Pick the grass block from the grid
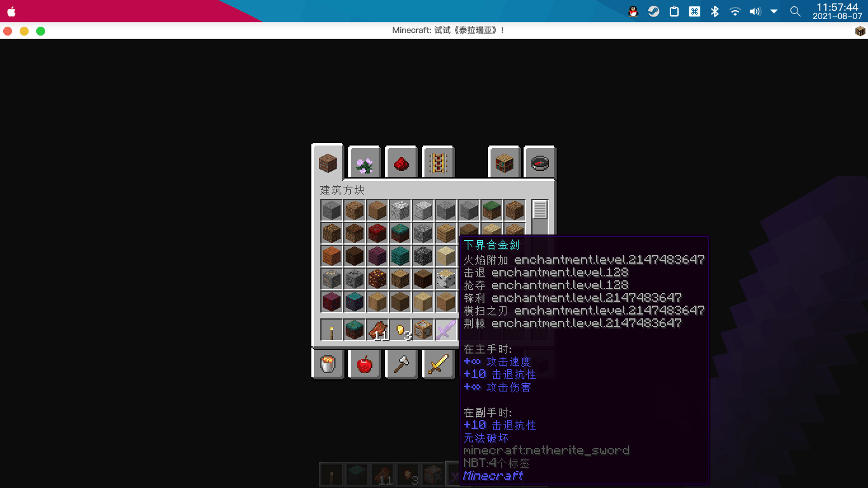868x488 pixels. click(492, 210)
